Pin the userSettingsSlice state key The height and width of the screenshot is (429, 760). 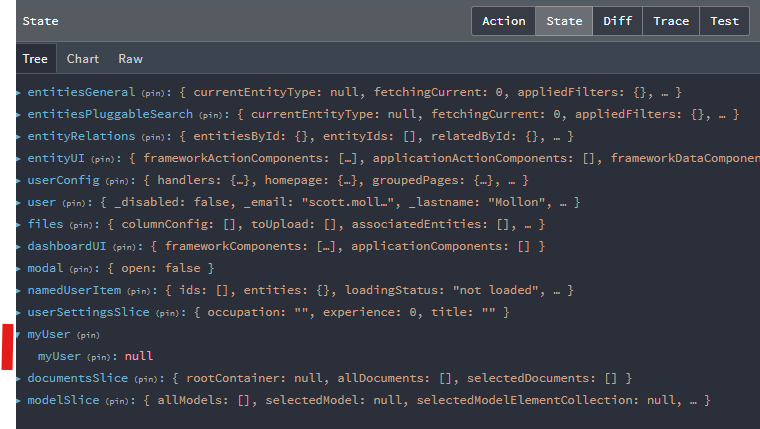pyautogui.click(x=168, y=313)
